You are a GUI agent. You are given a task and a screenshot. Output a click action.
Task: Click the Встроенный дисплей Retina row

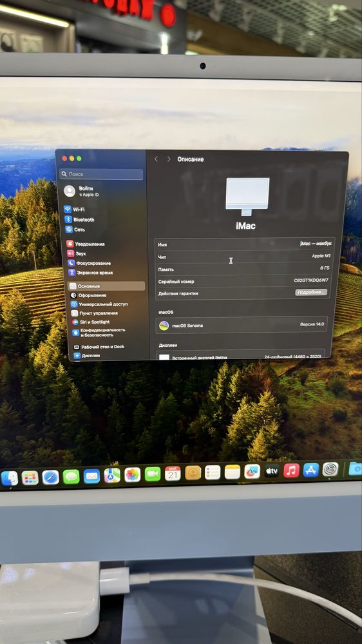pyautogui.click(x=242, y=356)
